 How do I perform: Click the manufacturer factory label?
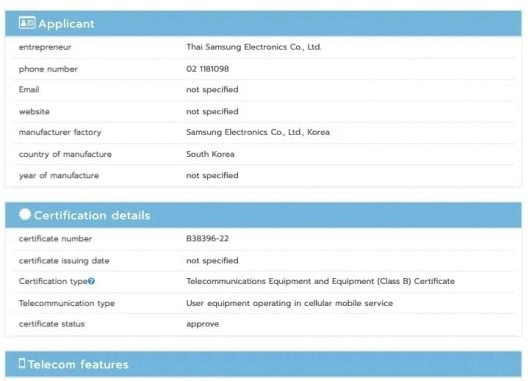pyautogui.click(x=60, y=132)
